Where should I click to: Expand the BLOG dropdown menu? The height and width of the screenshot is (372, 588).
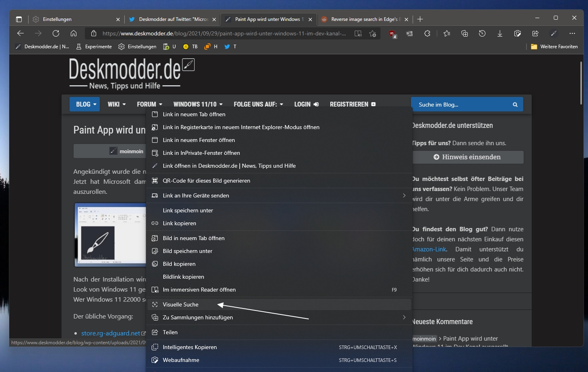[84, 104]
